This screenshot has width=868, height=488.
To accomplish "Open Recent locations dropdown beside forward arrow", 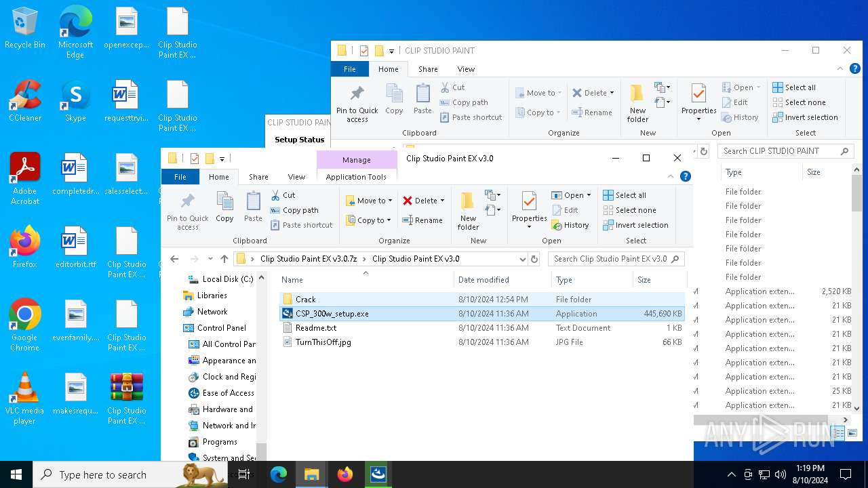I will [210, 259].
